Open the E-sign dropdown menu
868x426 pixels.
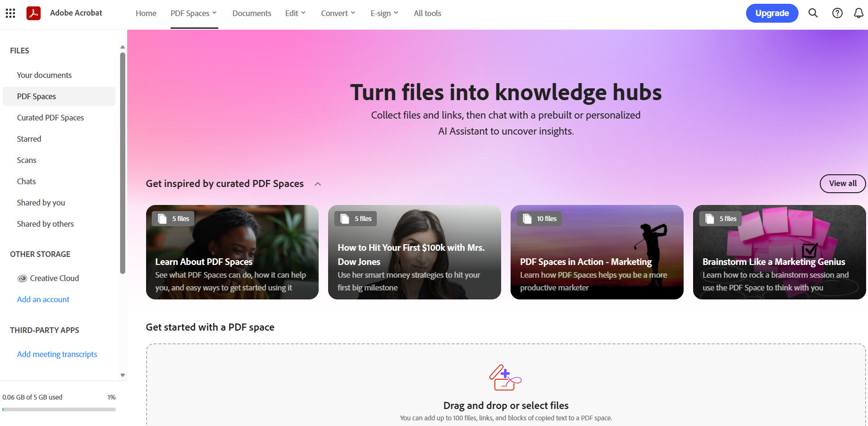tap(384, 13)
